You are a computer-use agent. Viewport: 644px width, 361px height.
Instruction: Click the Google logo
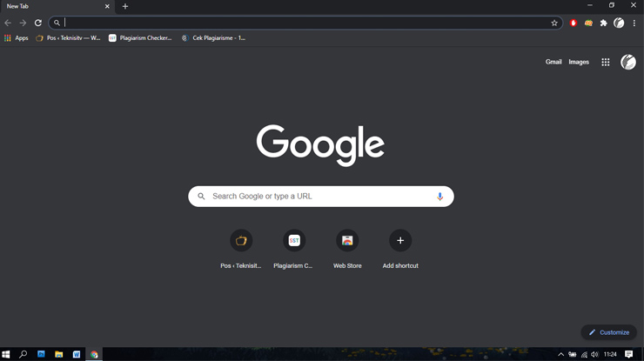click(x=321, y=145)
